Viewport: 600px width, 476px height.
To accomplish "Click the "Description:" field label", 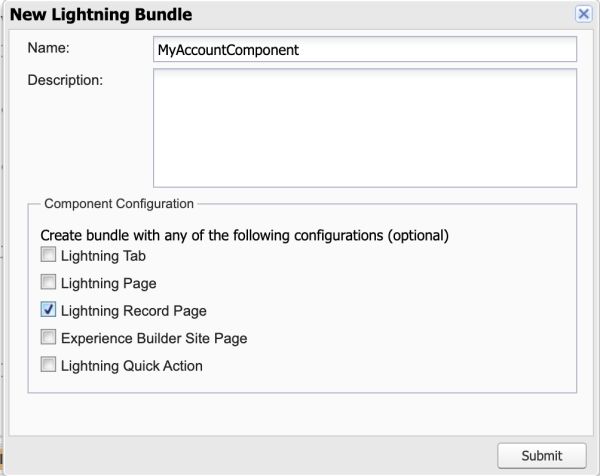I will pos(65,80).
